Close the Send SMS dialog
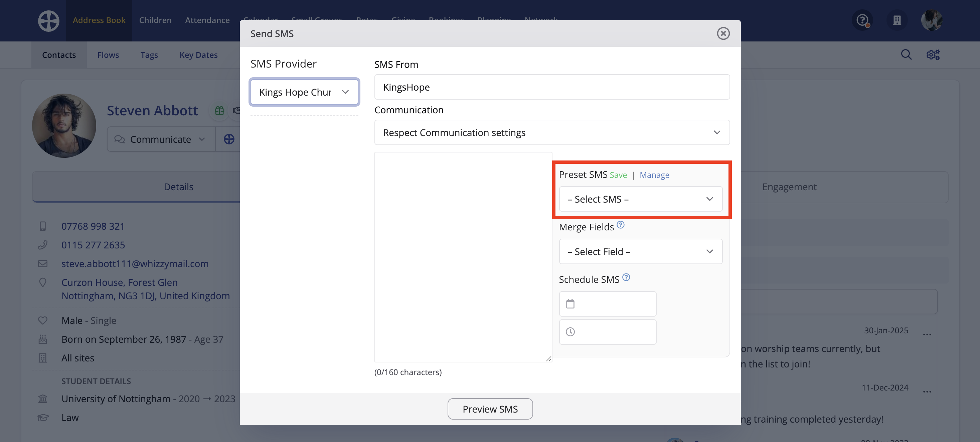Image resolution: width=980 pixels, height=442 pixels. click(x=723, y=33)
